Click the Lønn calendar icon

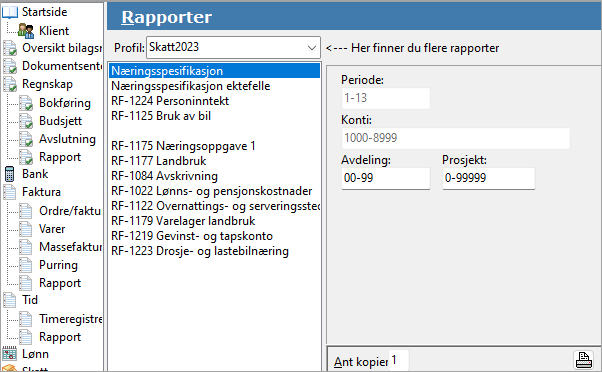(10, 354)
